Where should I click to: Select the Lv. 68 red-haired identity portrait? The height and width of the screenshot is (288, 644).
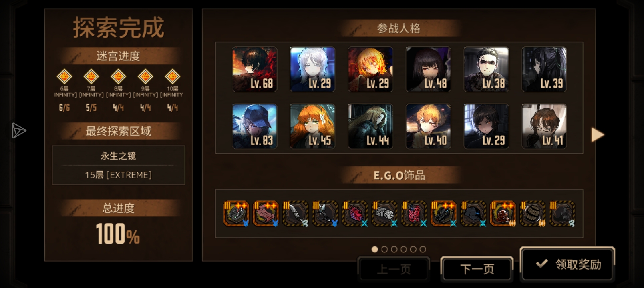click(254, 69)
